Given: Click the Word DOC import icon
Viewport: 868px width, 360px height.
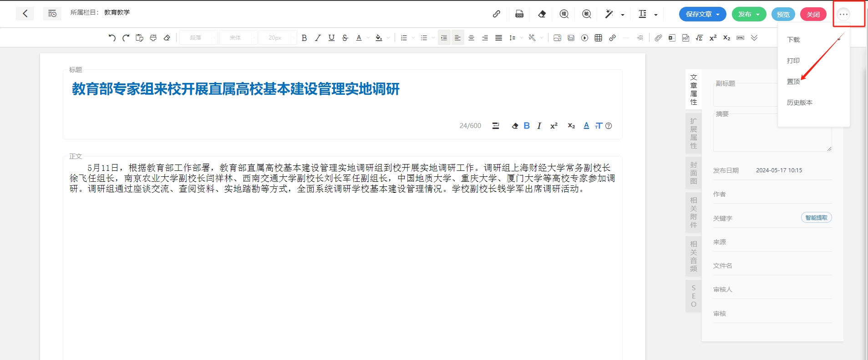Looking at the screenshot, I should pos(519,14).
